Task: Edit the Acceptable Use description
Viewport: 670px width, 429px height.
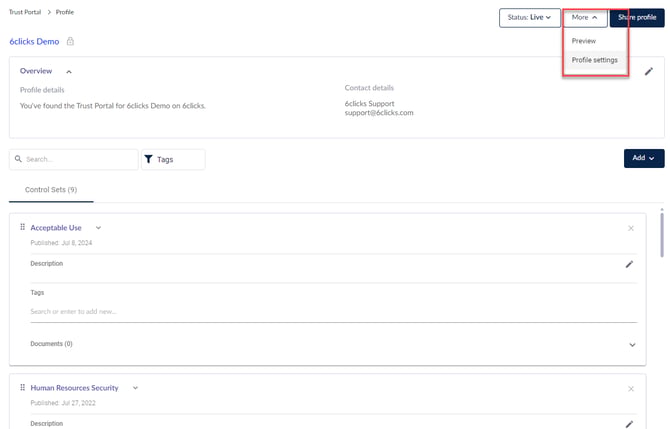Action: [630, 264]
